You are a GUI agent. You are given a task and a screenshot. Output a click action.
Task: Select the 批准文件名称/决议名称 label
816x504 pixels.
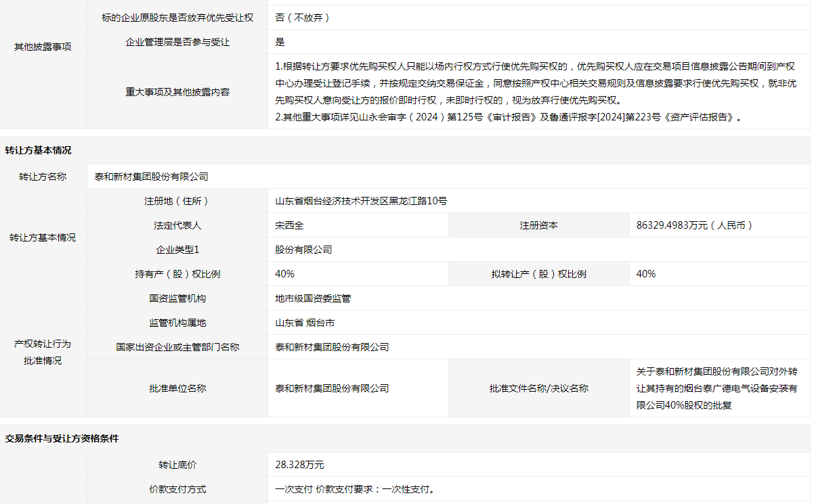539,388
